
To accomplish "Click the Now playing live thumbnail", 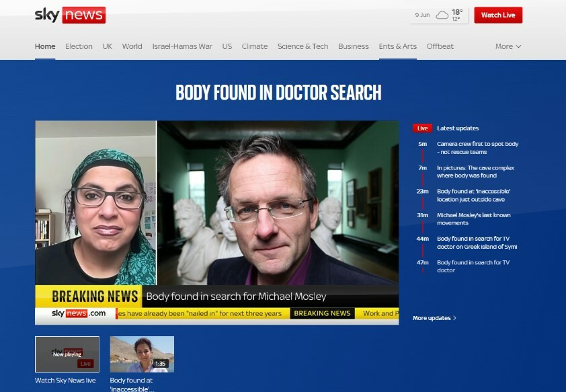I will tap(67, 354).
